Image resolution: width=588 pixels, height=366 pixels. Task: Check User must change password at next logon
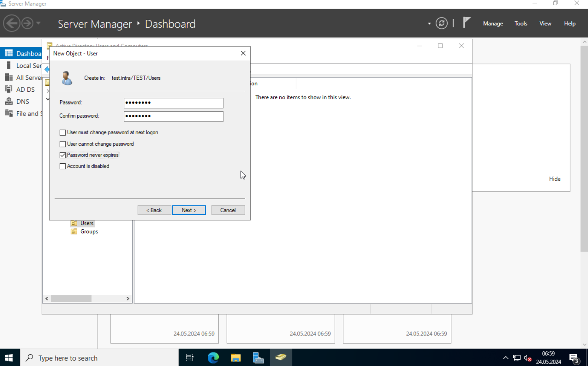[63, 133]
